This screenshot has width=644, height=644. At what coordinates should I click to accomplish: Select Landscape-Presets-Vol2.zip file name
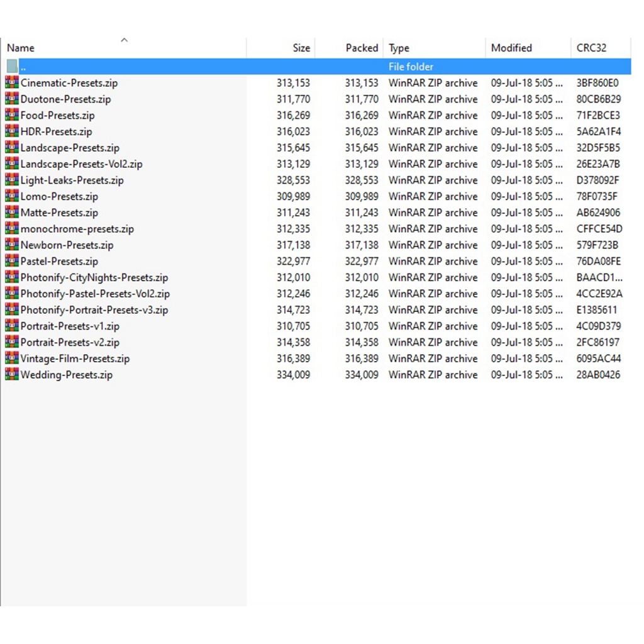81,164
